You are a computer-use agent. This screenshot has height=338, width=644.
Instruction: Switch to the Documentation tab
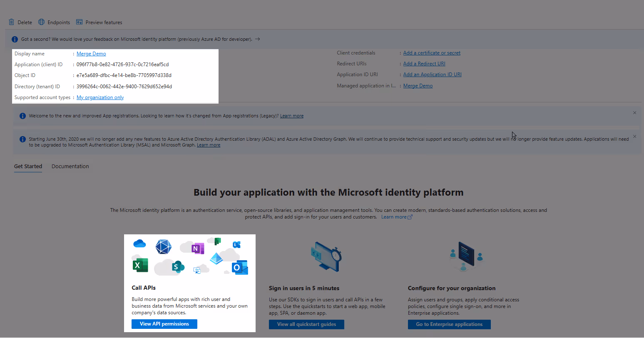tap(70, 166)
